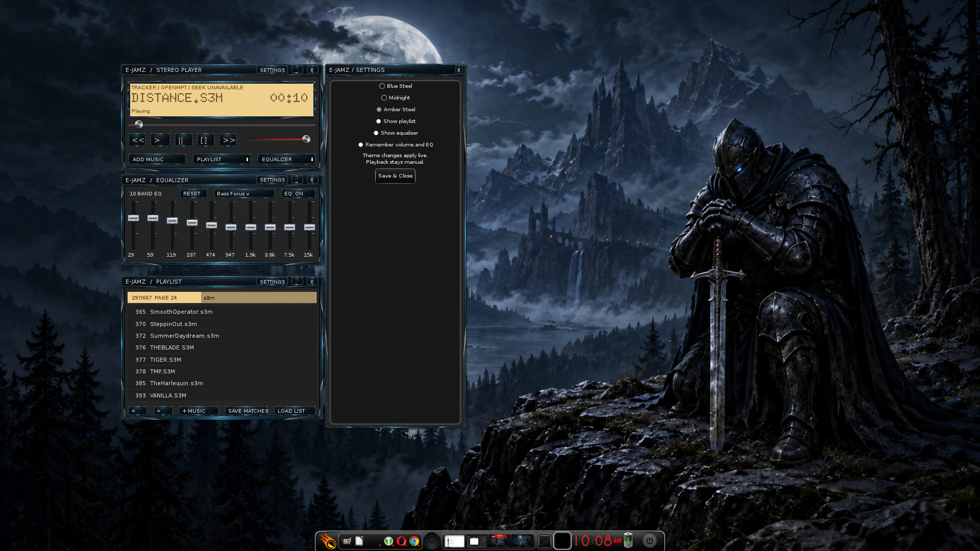Viewport: 980px width, 551px height.
Task: Open the green Y application in the dock
Action: pos(389,541)
